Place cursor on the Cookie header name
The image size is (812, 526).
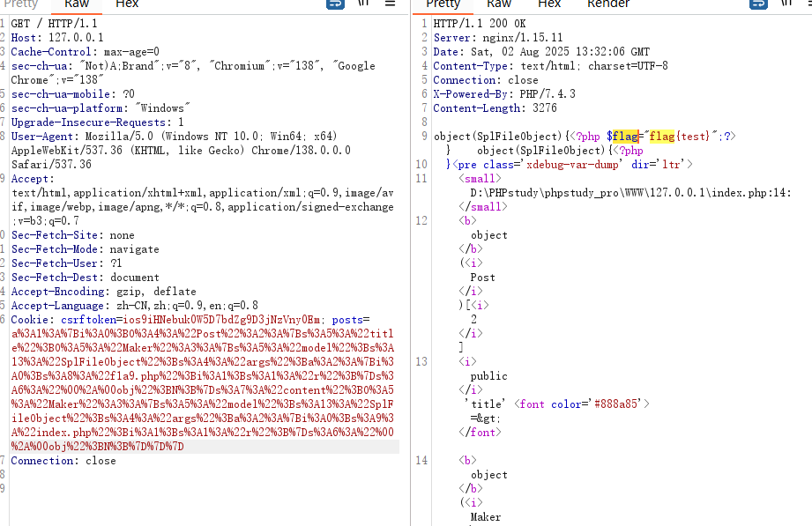coord(33,320)
